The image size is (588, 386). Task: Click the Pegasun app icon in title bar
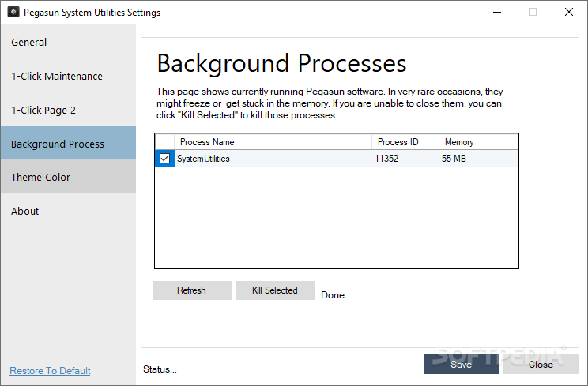click(x=13, y=12)
